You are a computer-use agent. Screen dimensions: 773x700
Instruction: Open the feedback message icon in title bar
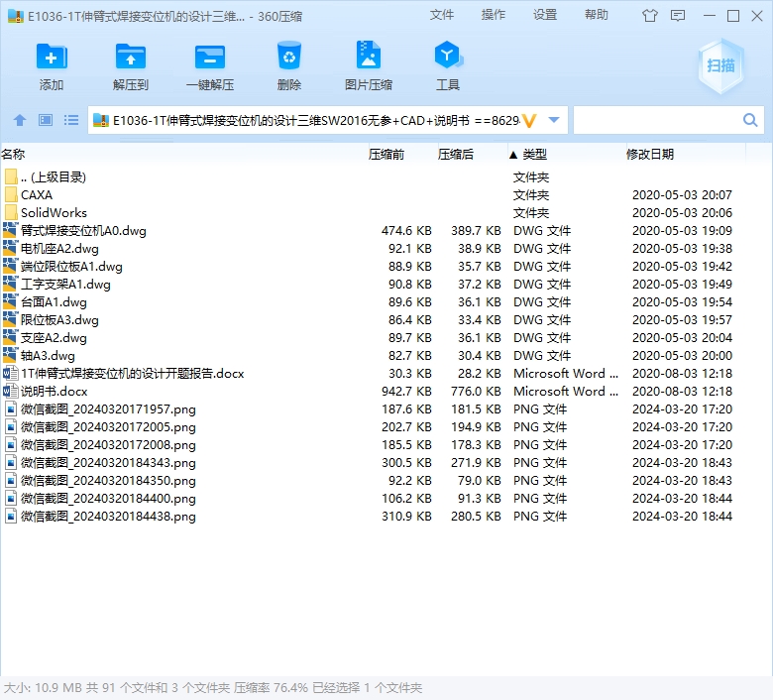click(678, 16)
